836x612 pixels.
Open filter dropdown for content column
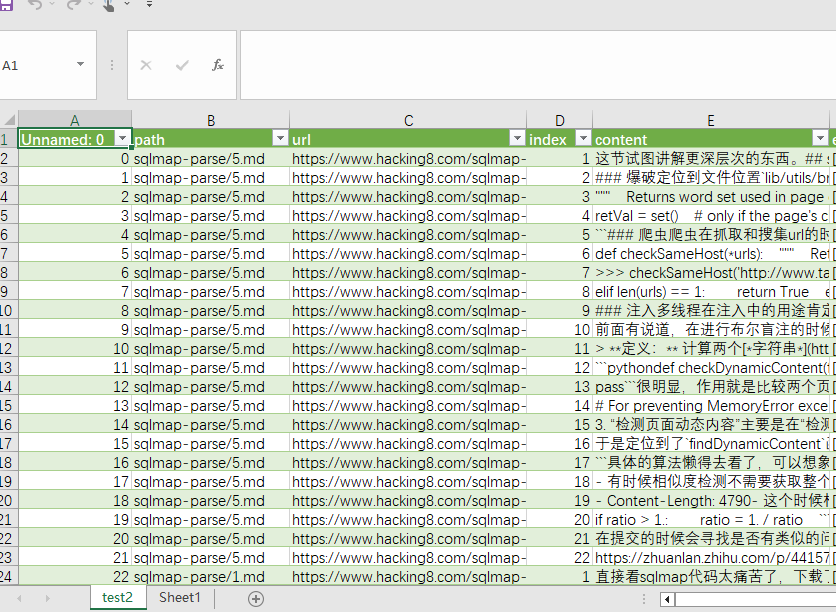tap(820, 139)
